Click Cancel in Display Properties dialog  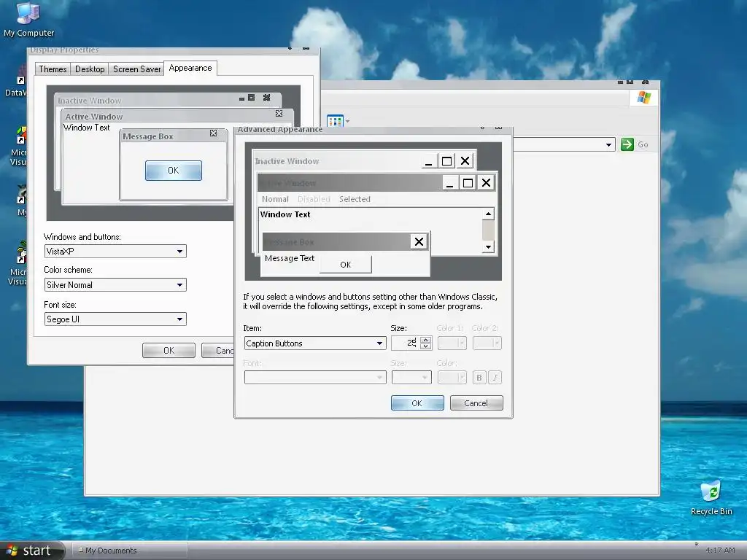pos(219,351)
